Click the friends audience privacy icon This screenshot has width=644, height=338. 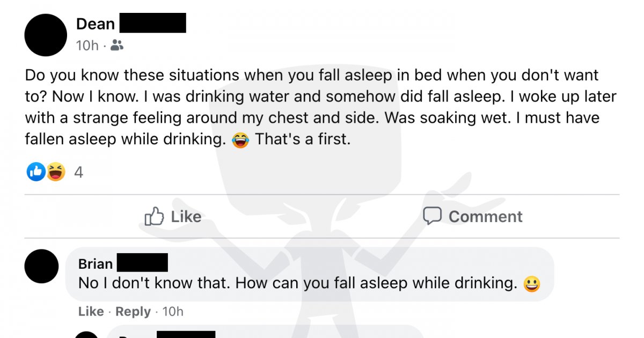click(117, 46)
